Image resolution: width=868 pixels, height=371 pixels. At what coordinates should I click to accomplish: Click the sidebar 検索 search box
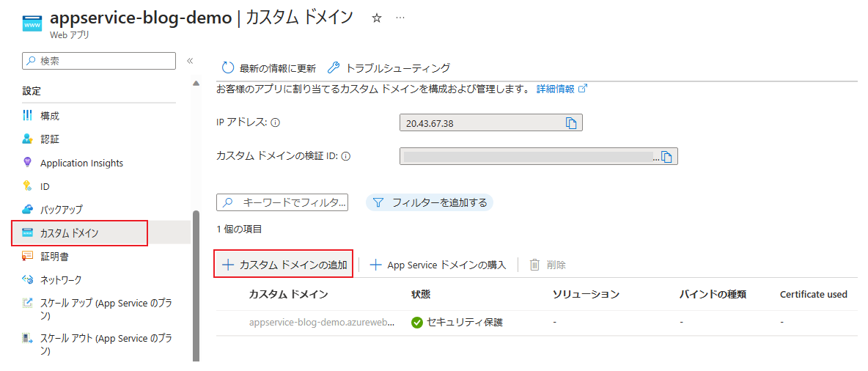pos(99,61)
